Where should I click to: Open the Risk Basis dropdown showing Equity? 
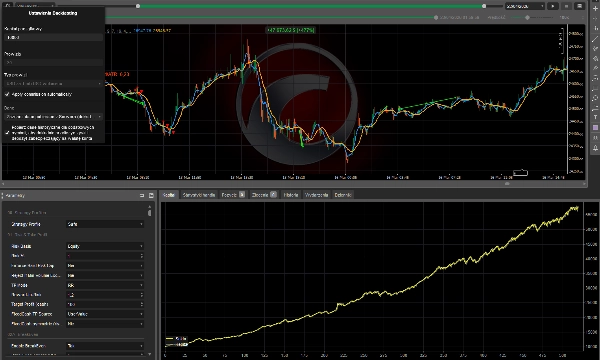[105, 246]
